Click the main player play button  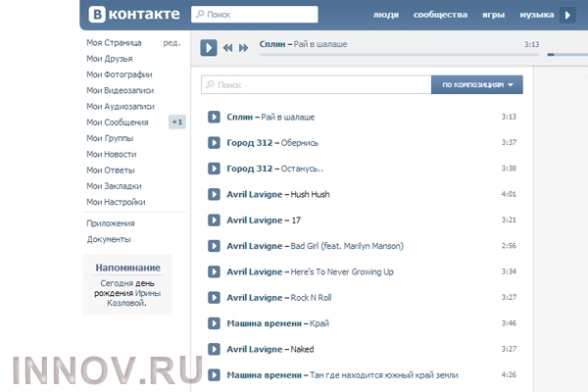point(208,47)
